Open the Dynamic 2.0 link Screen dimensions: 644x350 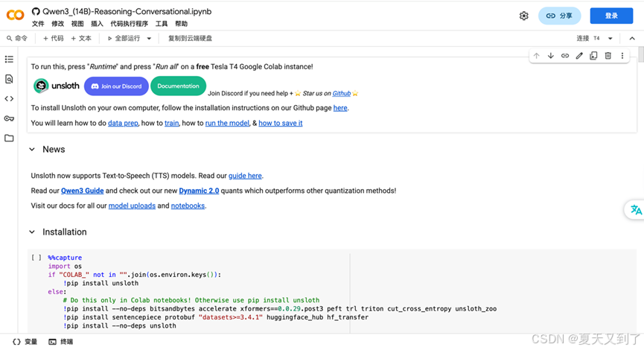[199, 191]
